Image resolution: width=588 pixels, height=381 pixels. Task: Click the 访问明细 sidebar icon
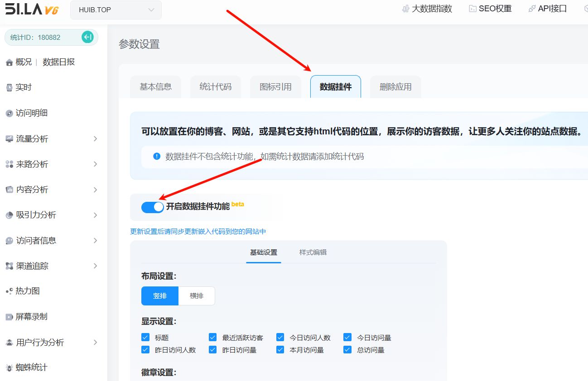click(9, 114)
